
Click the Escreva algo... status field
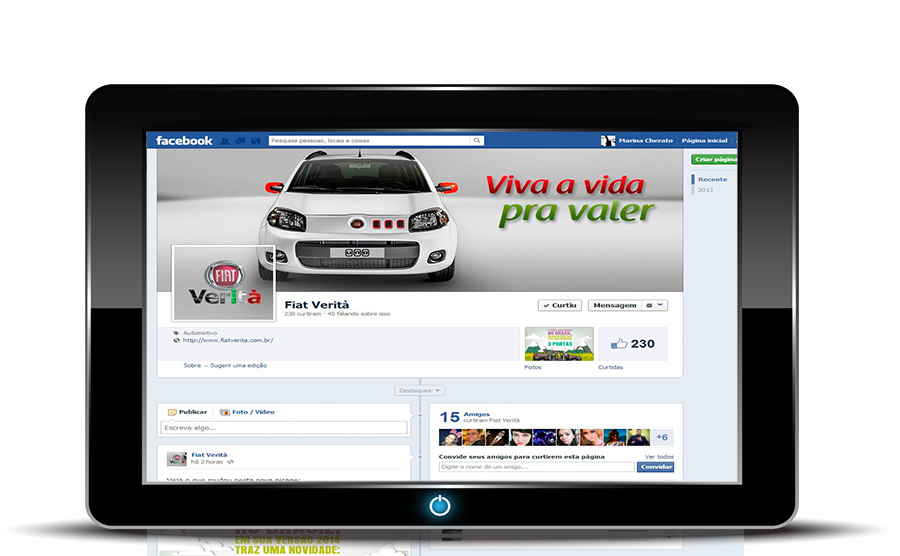284,427
